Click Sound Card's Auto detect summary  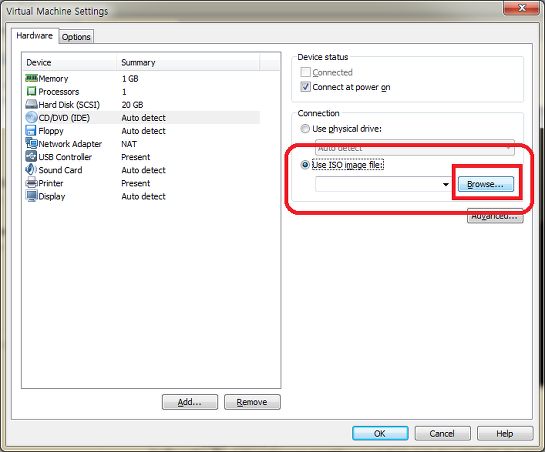click(x=144, y=170)
